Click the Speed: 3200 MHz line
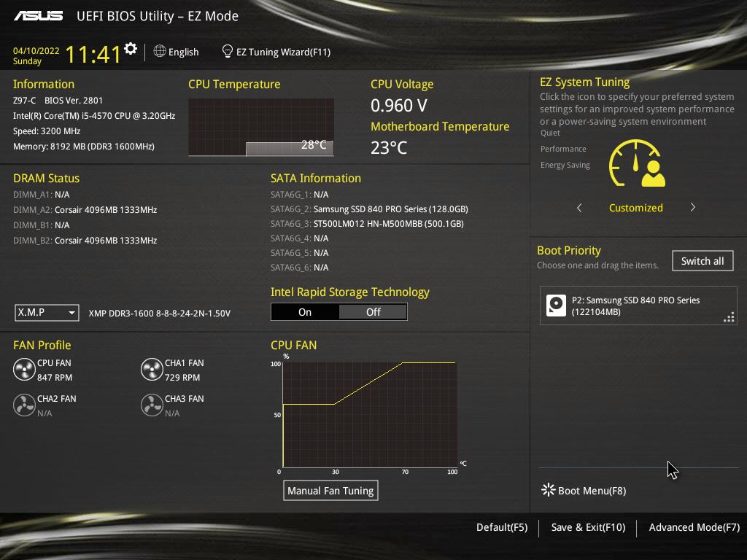This screenshot has width=747, height=560. (x=47, y=131)
